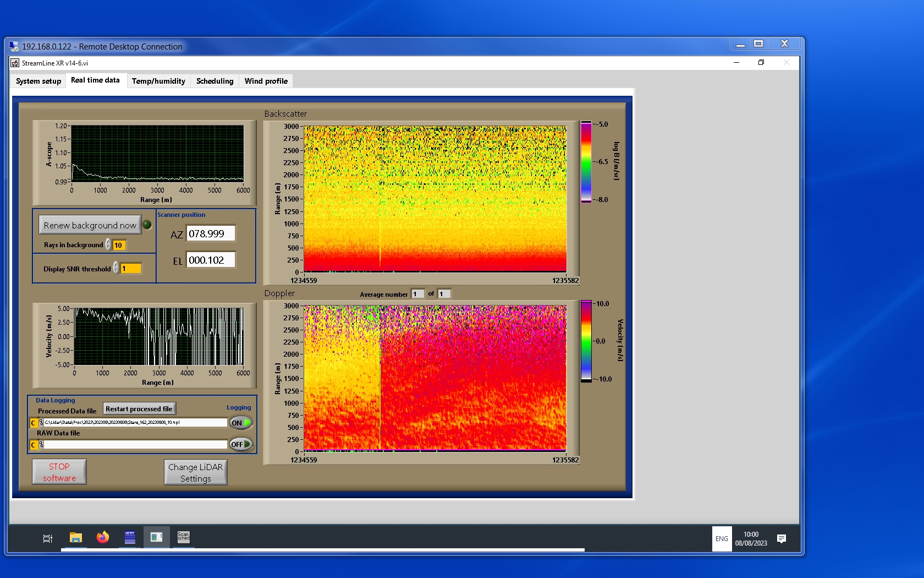Adjust the Display SNR threshold stepper

click(116, 268)
